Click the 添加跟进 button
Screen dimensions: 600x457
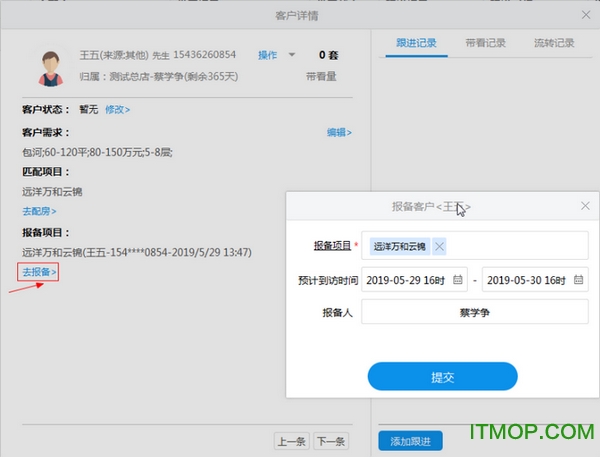(410, 441)
